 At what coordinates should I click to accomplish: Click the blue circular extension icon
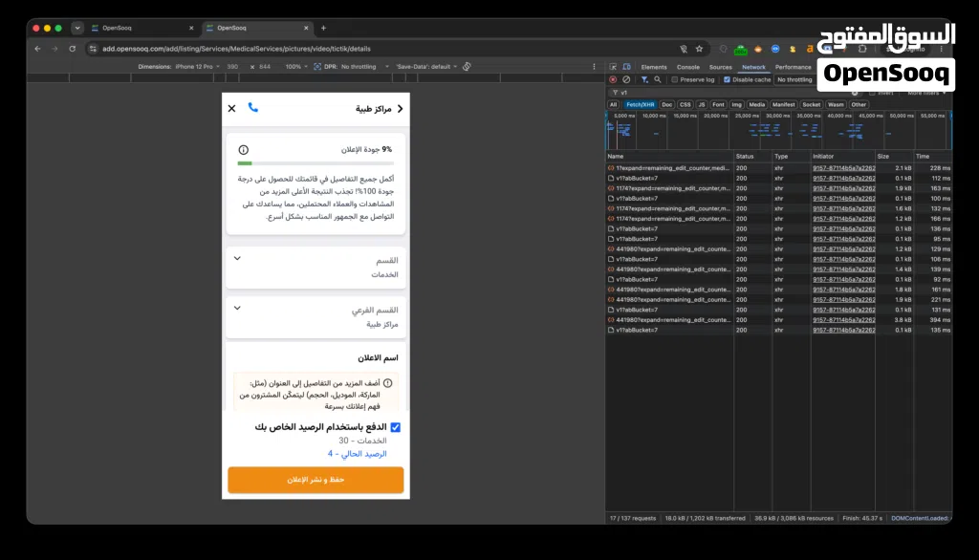(775, 49)
